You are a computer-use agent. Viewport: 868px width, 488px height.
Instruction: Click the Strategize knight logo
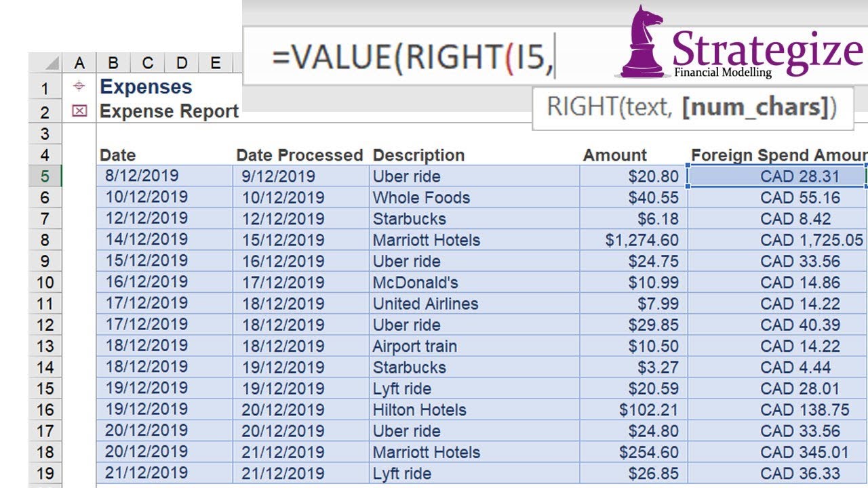click(x=641, y=41)
